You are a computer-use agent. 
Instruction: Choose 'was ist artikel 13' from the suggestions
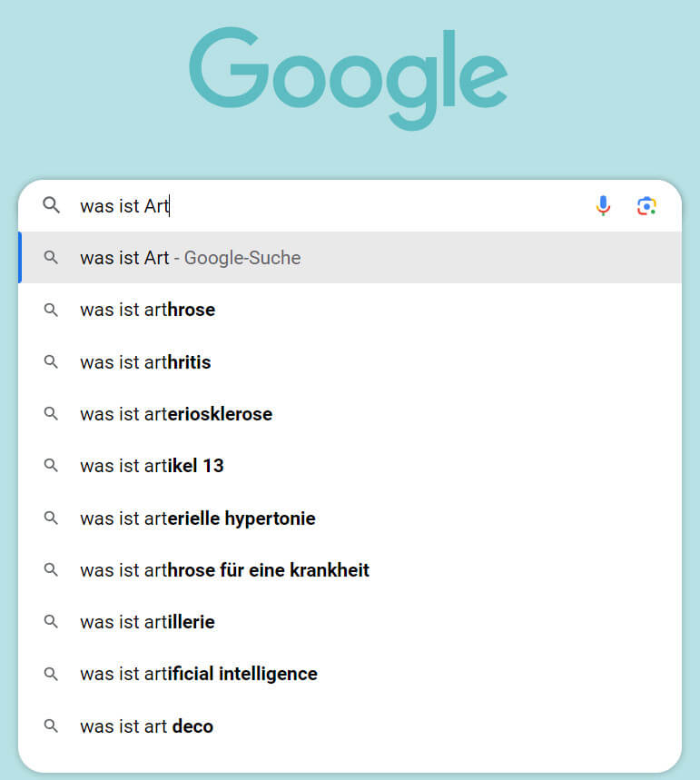[152, 466]
